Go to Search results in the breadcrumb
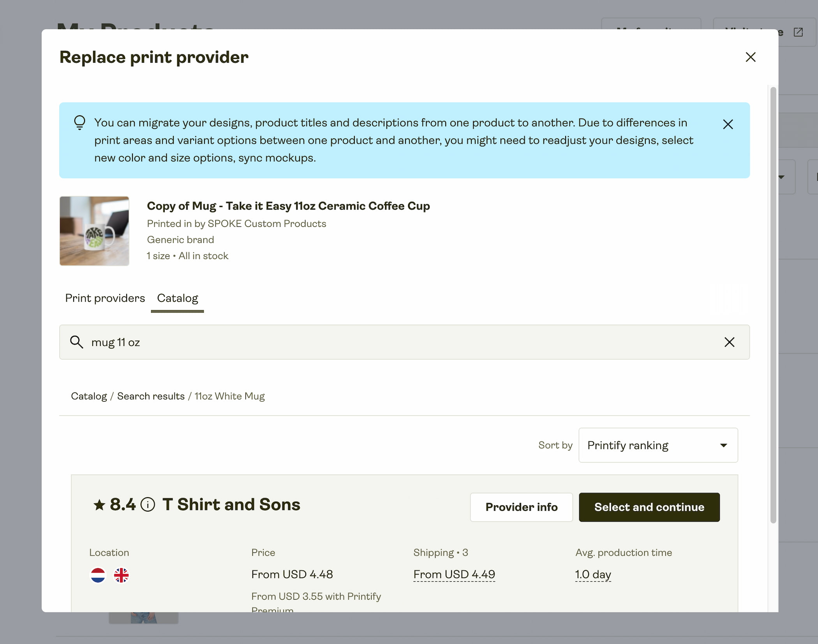The width and height of the screenshot is (818, 644). [x=151, y=396]
